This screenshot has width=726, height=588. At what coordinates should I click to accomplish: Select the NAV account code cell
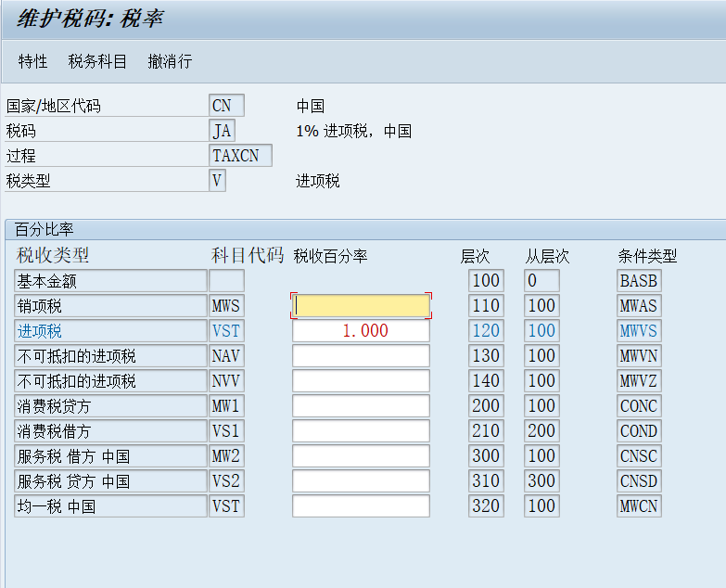(x=226, y=355)
